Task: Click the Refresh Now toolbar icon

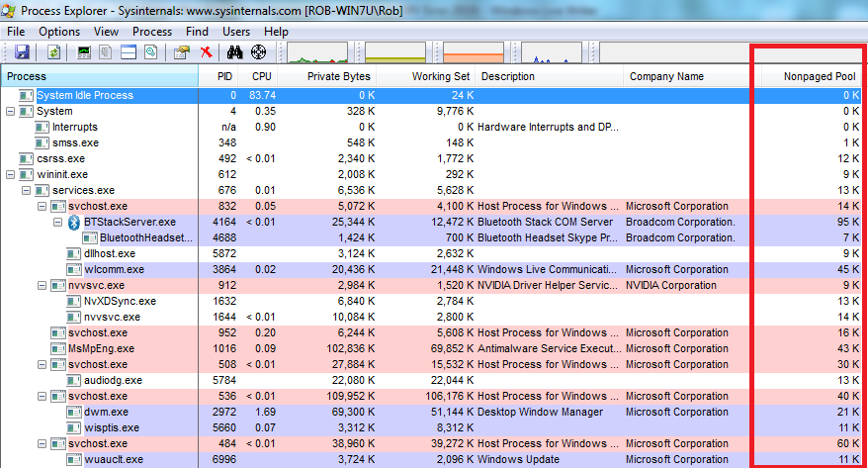Action: [x=53, y=51]
